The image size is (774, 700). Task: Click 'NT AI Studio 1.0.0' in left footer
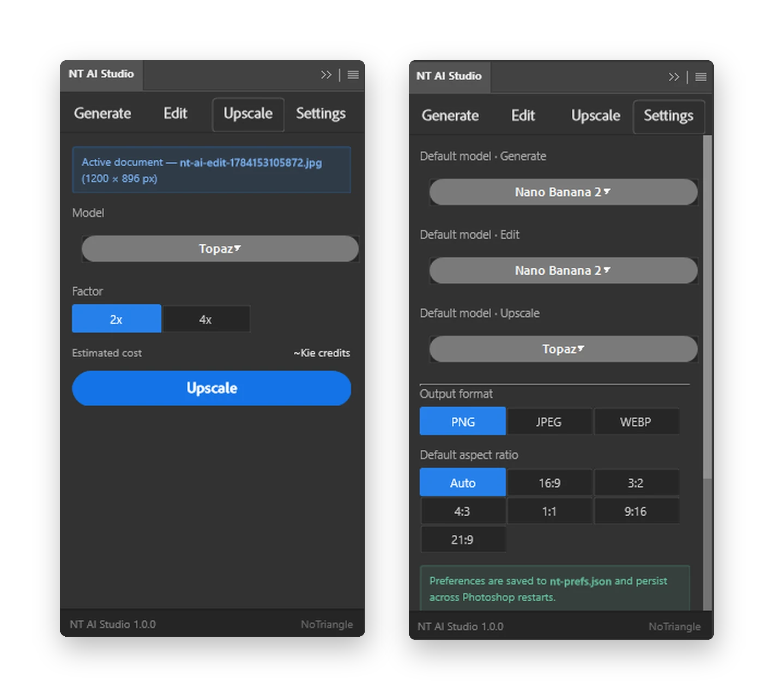point(113,624)
